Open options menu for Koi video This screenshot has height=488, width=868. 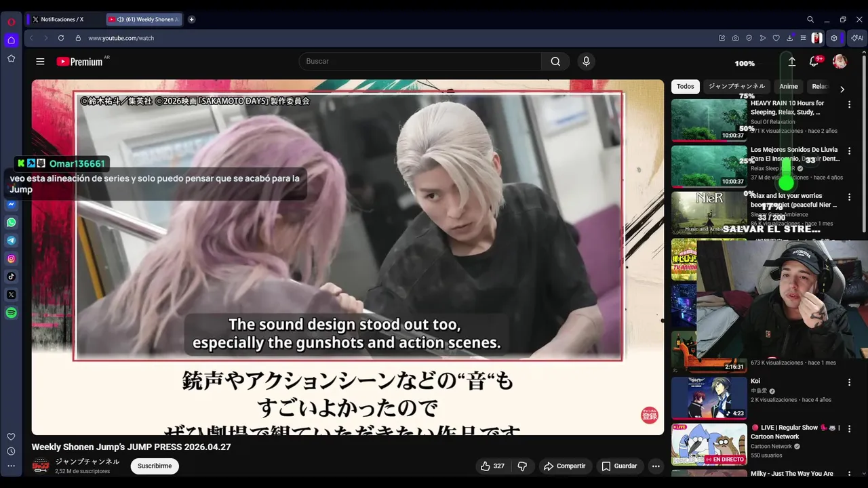coord(849,382)
